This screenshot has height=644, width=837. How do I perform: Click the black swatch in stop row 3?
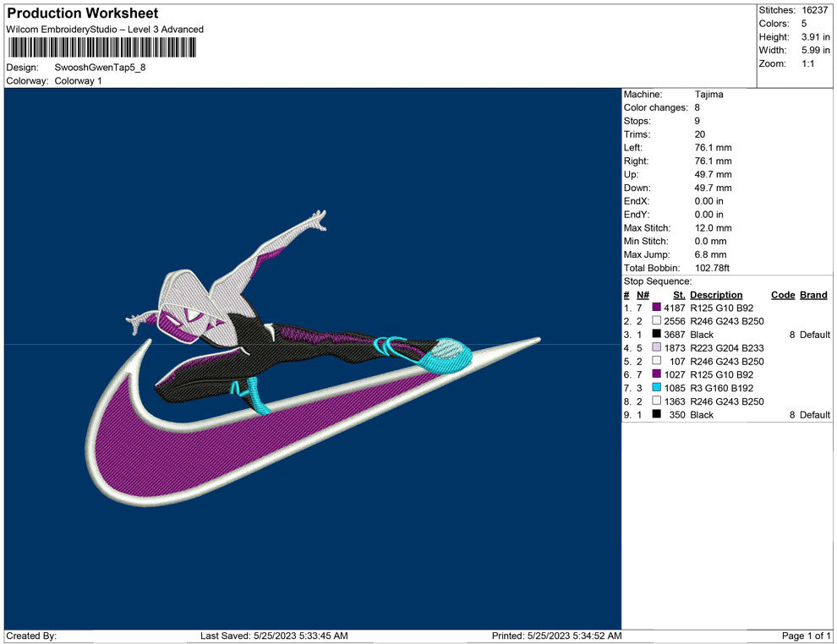(x=657, y=334)
